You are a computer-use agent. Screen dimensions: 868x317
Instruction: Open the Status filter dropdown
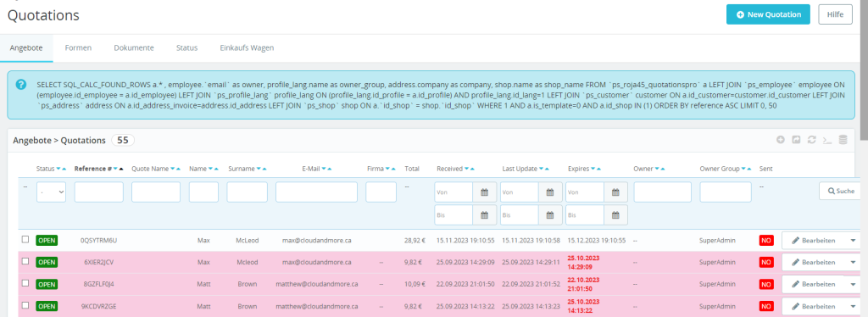(x=51, y=192)
